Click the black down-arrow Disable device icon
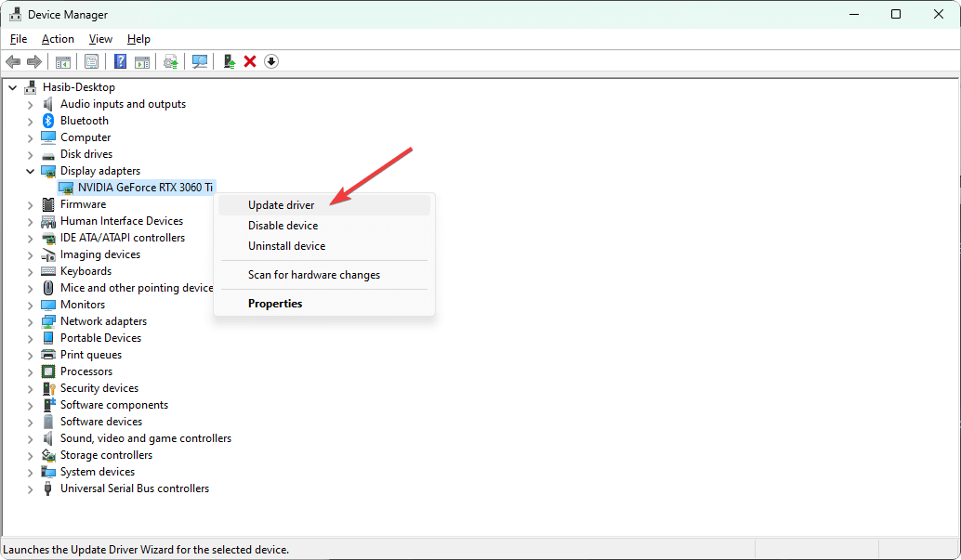Viewport: 961px width, 560px height. (x=270, y=61)
